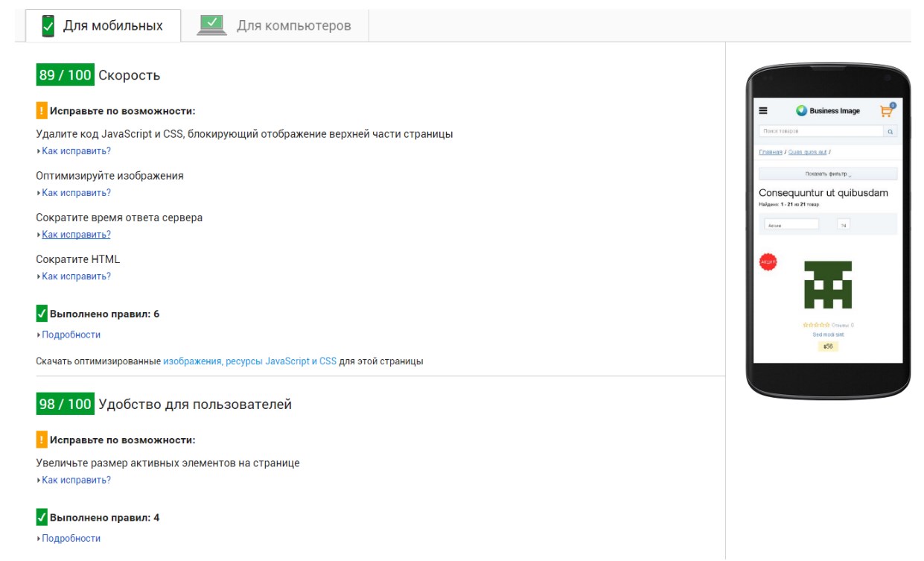Click Business Image logo in phone preview
Image resolution: width=924 pixels, height=561 pixels.
828,111
